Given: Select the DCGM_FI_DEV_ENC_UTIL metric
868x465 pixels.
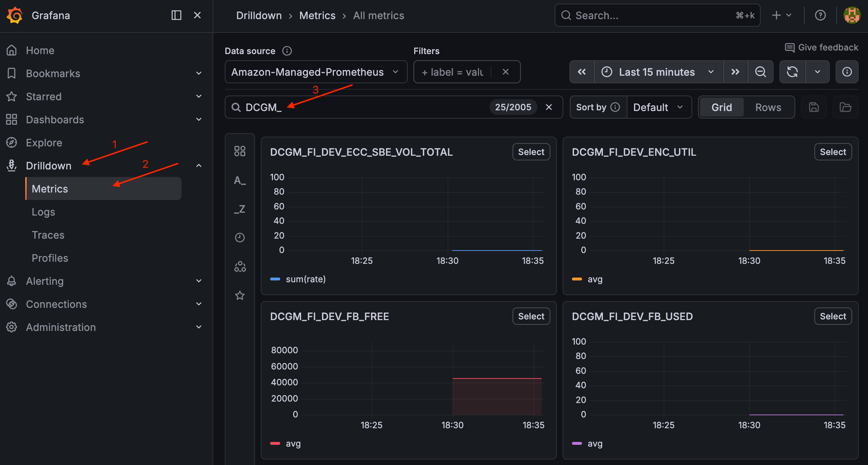Looking at the screenshot, I should (x=833, y=152).
